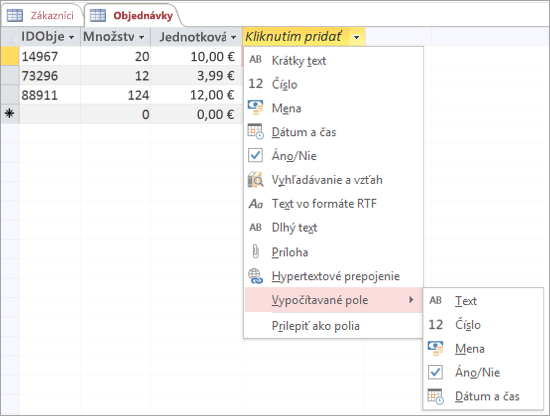Click the price cell 3,99 €
Image resolution: width=550 pixels, height=416 pixels.
[x=196, y=75]
